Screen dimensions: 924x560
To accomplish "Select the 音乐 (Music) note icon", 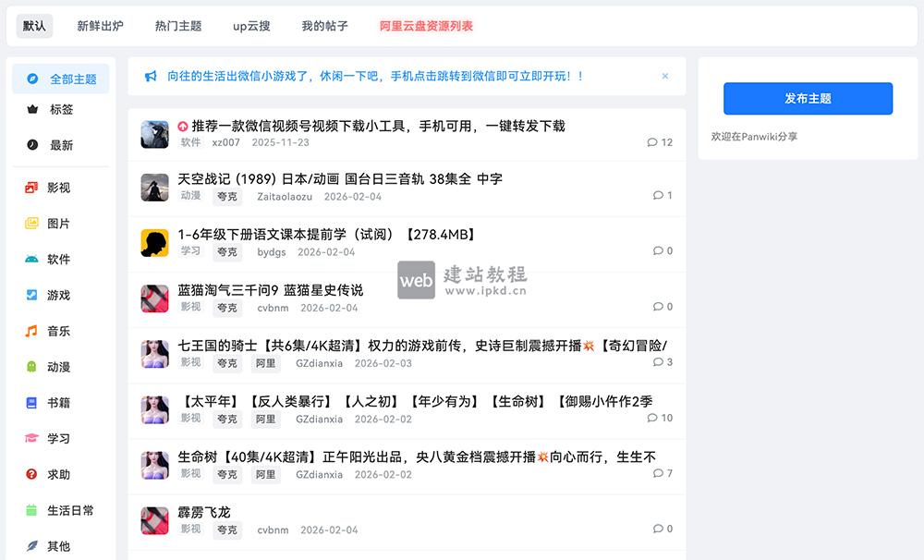I will [31, 331].
